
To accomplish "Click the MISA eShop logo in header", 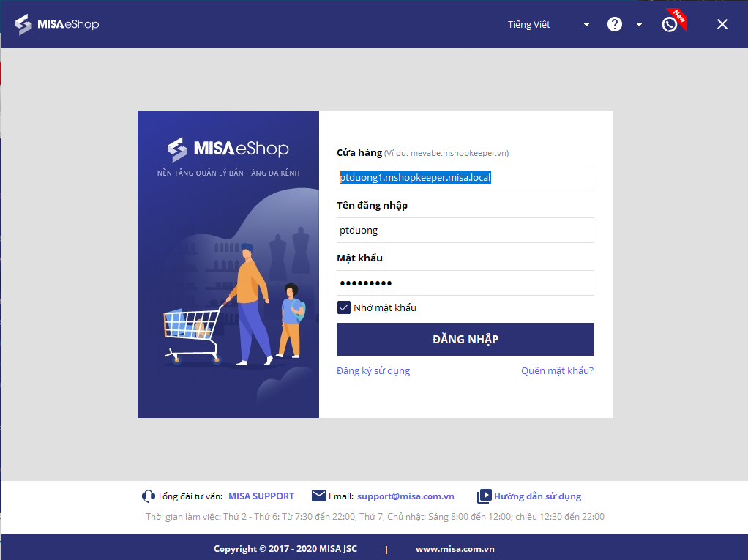I will click(x=57, y=24).
